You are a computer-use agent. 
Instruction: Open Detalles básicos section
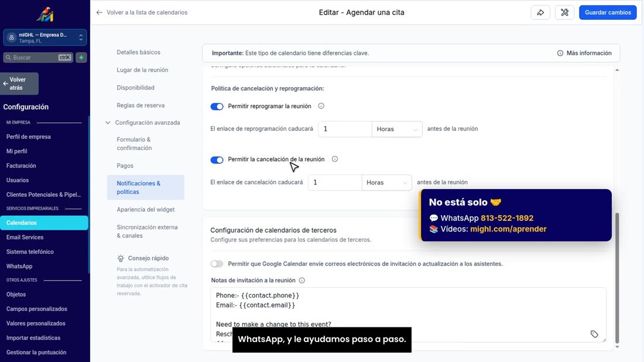point(138,52)
